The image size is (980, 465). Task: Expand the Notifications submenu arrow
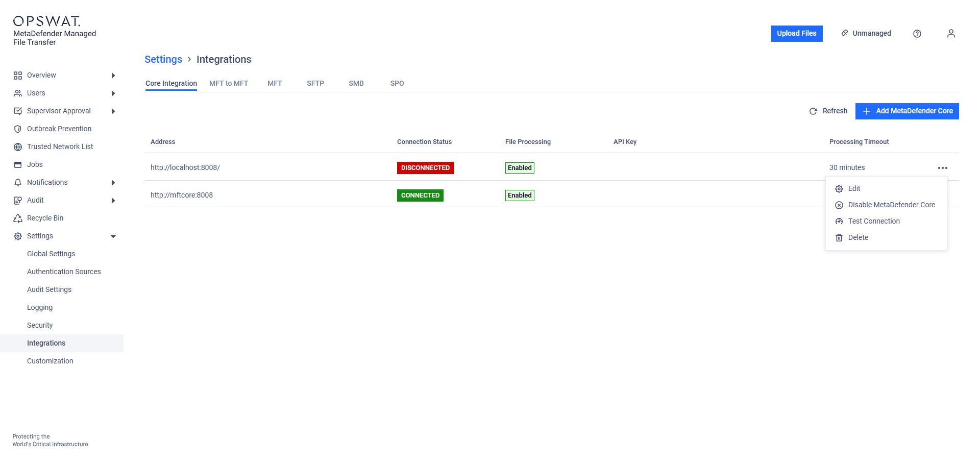113,183
